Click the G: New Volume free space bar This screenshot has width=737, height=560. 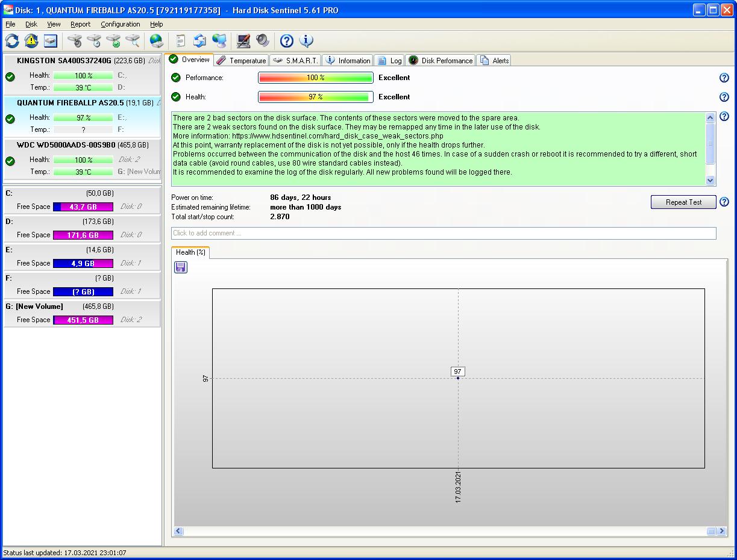(83, 320)
